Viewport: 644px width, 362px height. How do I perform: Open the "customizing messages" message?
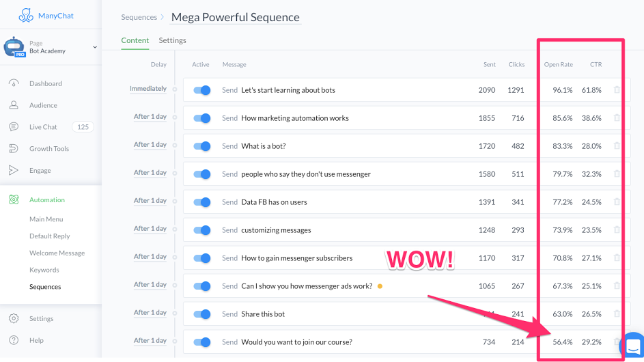[x=276, y=230]
